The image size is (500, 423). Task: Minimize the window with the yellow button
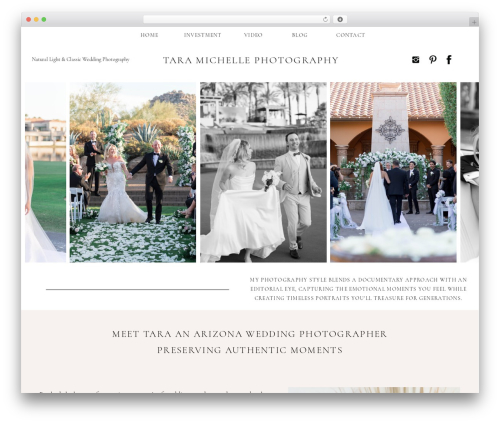tap(36, 20)
